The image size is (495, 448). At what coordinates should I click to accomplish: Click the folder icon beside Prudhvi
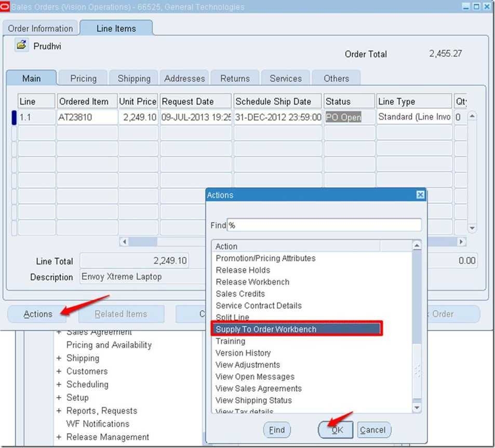(x=21, y=45)
